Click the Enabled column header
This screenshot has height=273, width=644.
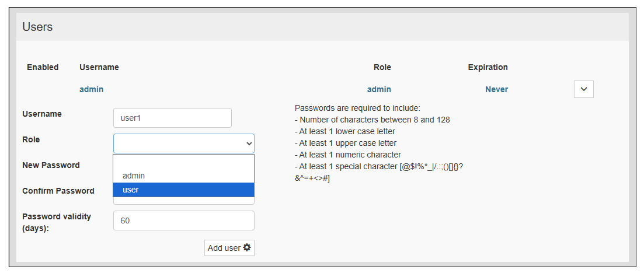pyautogui.click(x=43, y=67)
